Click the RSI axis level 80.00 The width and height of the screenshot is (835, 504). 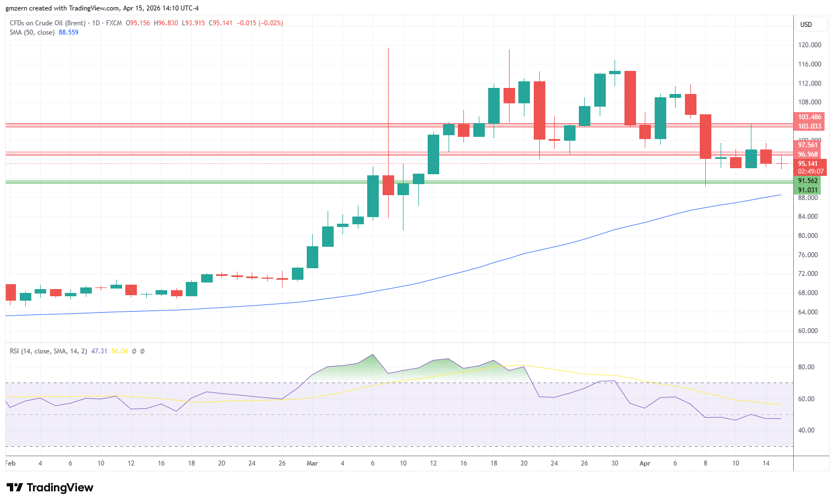[x=806, y=367]
